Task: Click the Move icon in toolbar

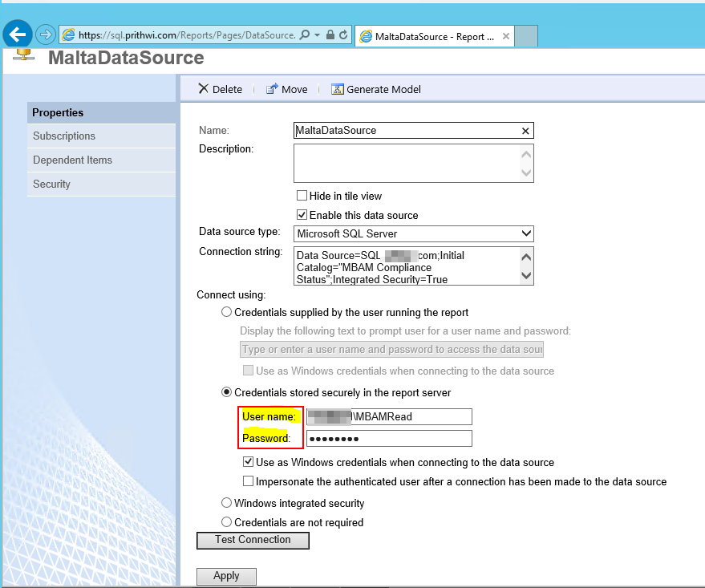Action: [x=272, y=89]
